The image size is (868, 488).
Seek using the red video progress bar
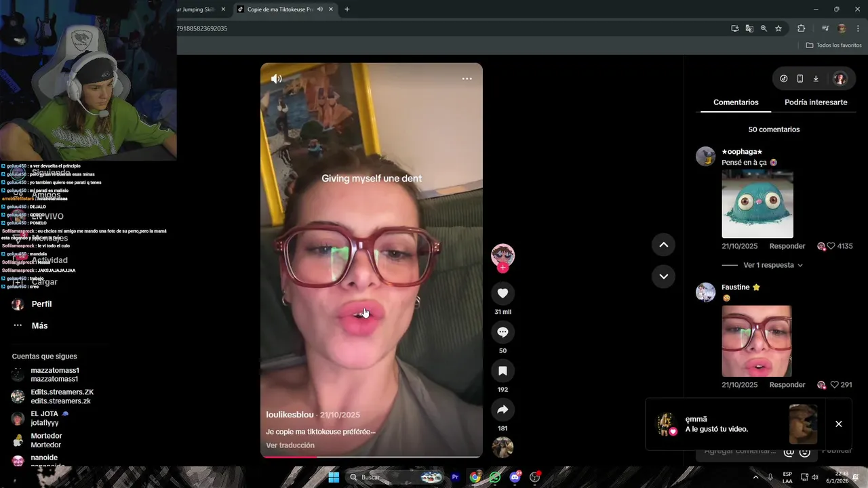point(372,457)
